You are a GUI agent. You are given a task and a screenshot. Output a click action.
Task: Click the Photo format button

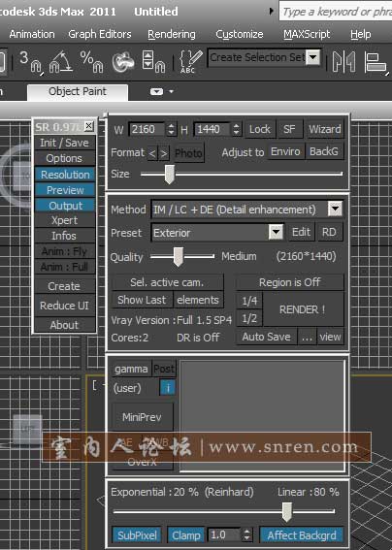point(188,153)
